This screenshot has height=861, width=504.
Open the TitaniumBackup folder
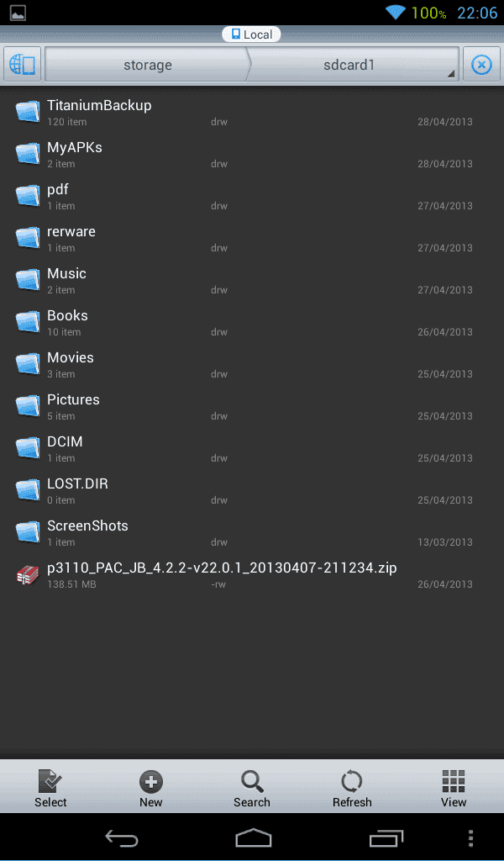pyautogui.click(x=252, y=113)
